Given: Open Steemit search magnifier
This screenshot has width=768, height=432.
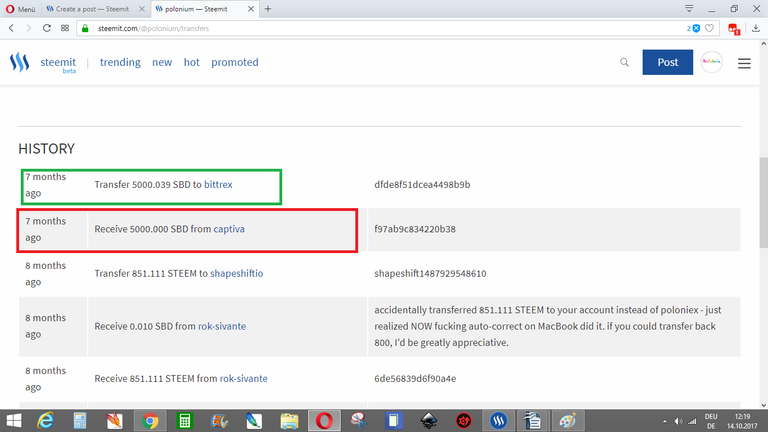Looking at the screenshot, I should pos(624,62).
